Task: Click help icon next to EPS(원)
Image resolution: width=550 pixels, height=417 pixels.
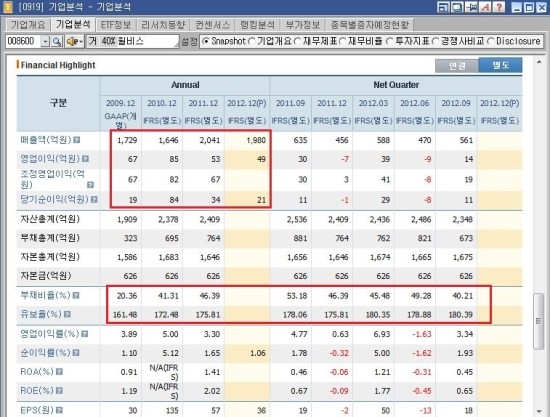Action: click(59, 410)
